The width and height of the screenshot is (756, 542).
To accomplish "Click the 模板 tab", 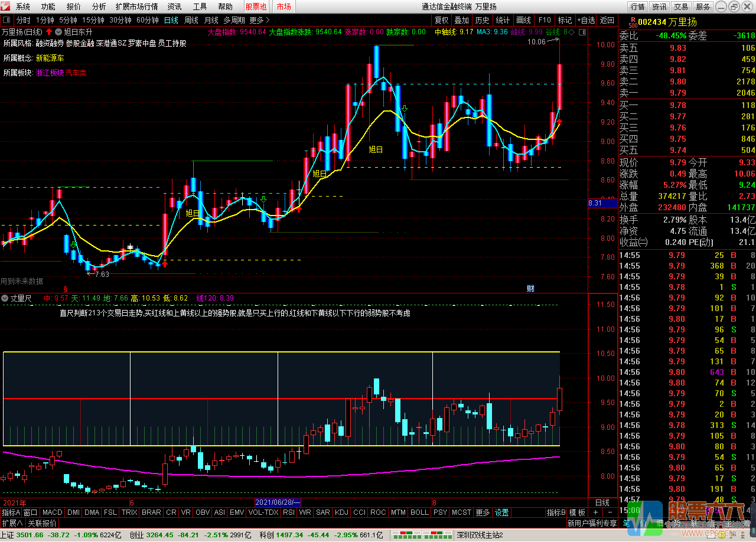I will (578, 512).
